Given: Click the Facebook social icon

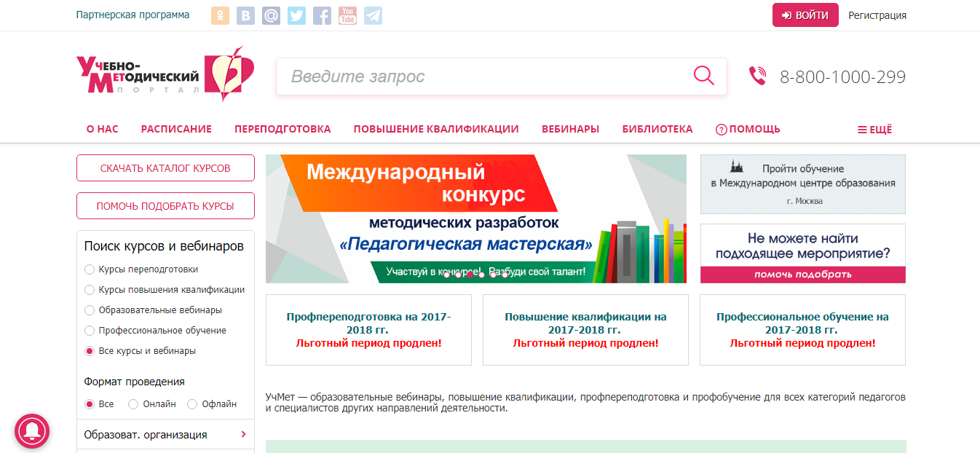Looking at the screenshot, I should click(322, 15).
